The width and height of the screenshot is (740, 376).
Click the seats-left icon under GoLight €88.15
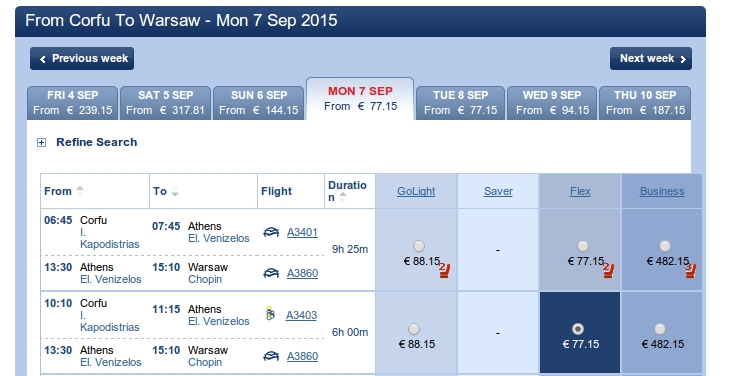[x=444, y=270]
